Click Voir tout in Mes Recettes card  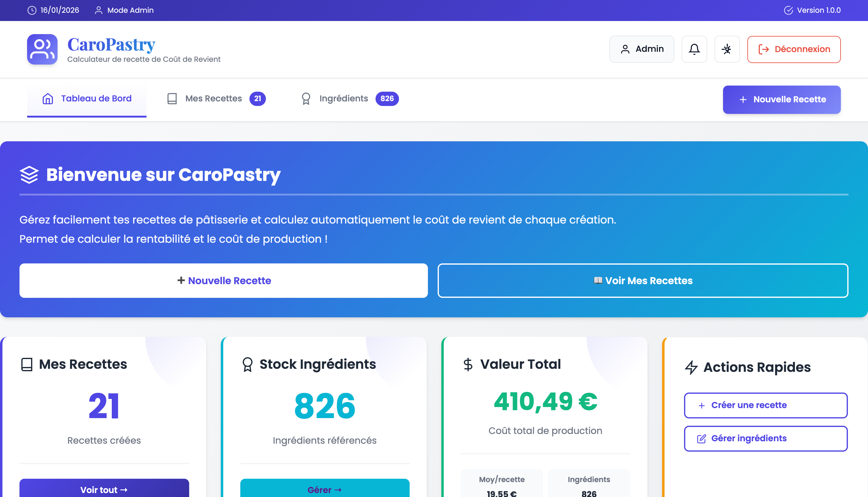(104, 489)
